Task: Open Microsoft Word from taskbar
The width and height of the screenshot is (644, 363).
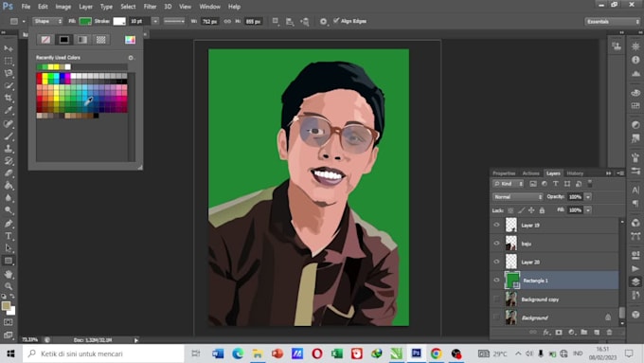Action: coord(218,354)
